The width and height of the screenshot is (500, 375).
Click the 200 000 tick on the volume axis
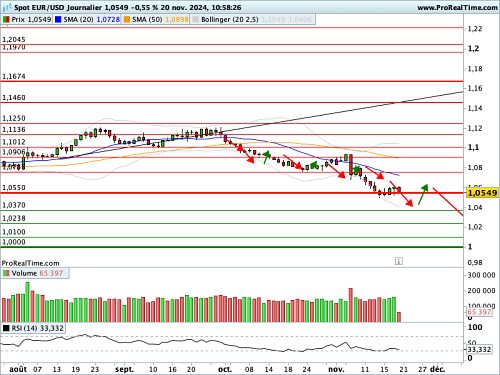(481, 291)
